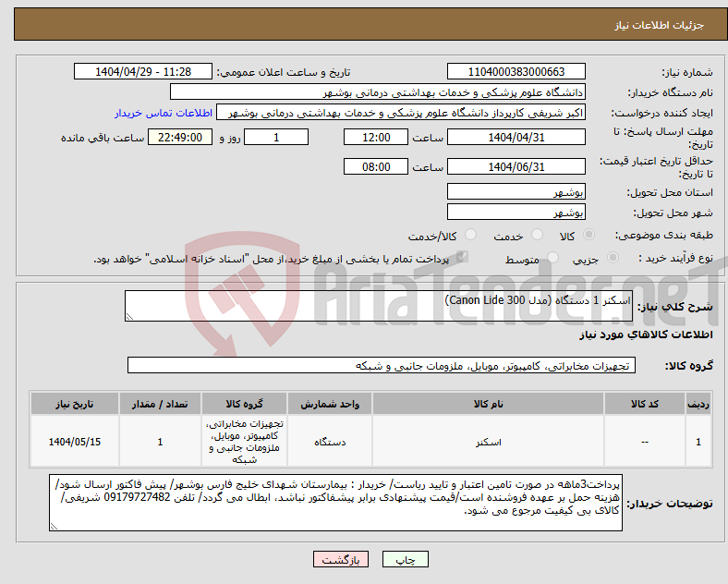Select the کالا/خدمت radio button
Viewport: 728px width, 584px height.
(x=470, y=235)
